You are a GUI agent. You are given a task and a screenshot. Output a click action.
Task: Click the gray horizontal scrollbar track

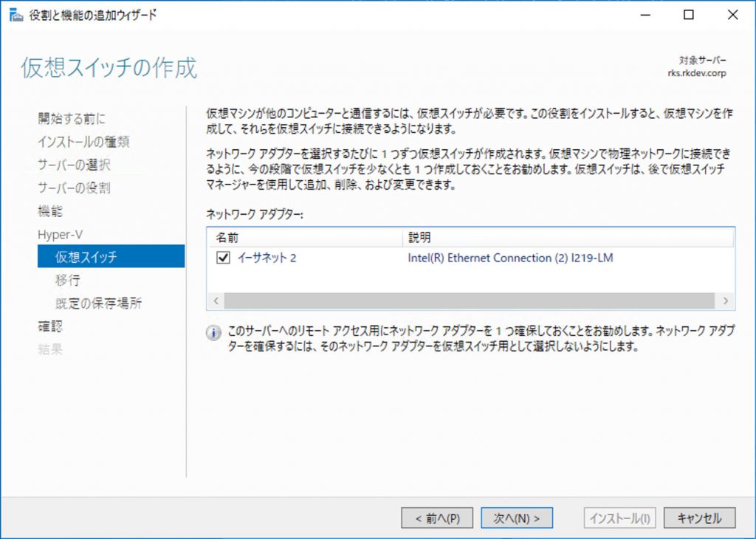469,301
